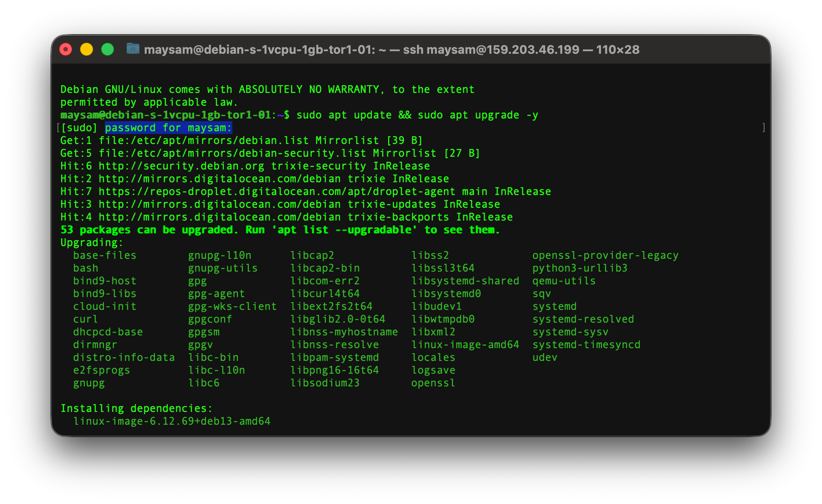Click the 'base-files' package name
822x504 pixels.
[x=105, y=255]
